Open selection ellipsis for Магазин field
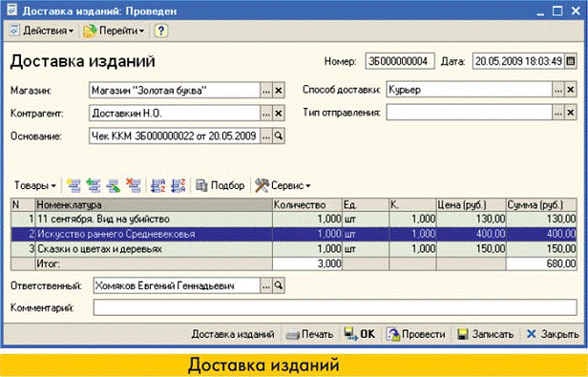The height and width of the screenshot is (377, 588). (266, 91)
